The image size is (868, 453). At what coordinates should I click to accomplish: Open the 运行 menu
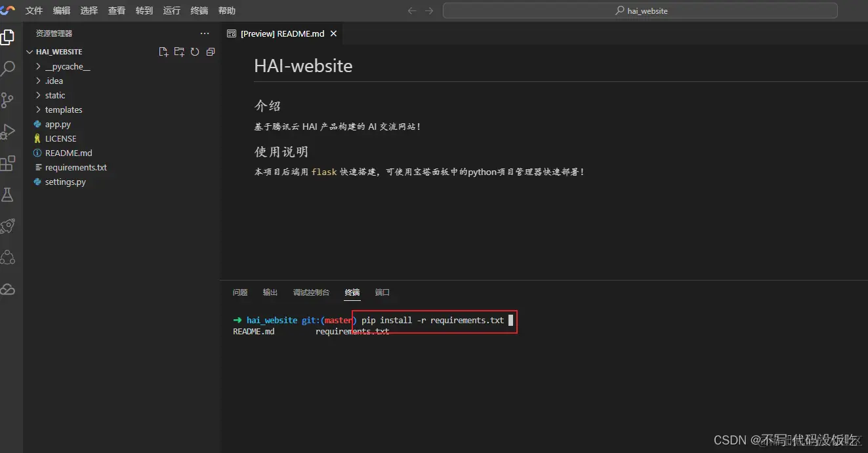(172, 10)
